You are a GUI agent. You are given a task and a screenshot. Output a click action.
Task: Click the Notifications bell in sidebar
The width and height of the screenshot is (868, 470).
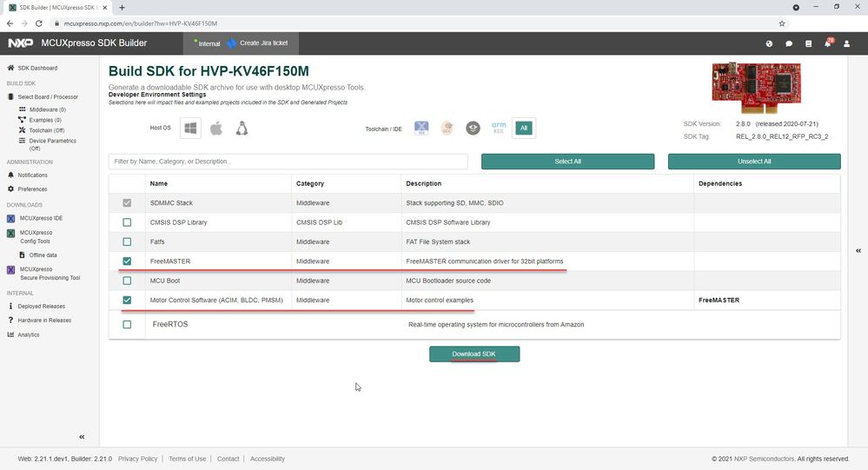tap(10, 175)
